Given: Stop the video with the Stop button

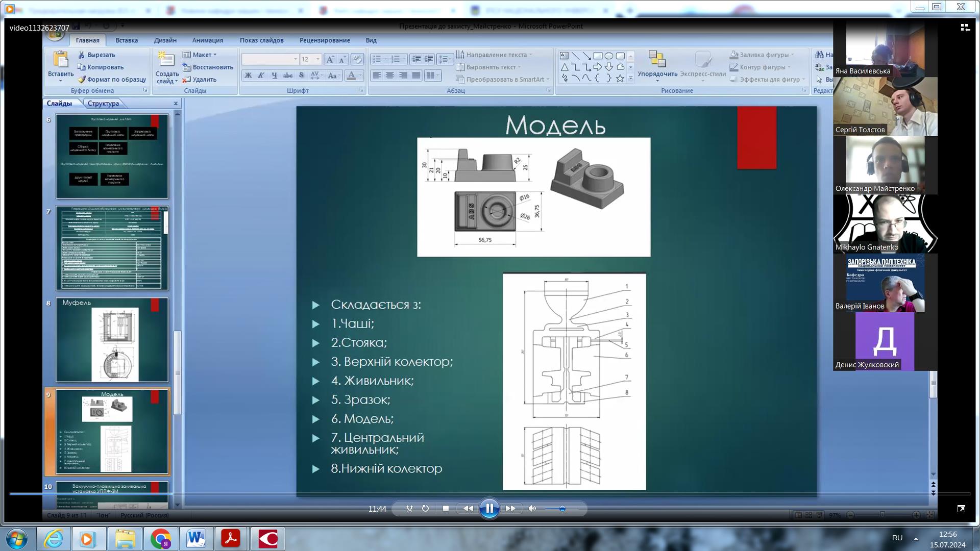Looking at the screenshot, I should pyautogui.click(x=446, y=509).
